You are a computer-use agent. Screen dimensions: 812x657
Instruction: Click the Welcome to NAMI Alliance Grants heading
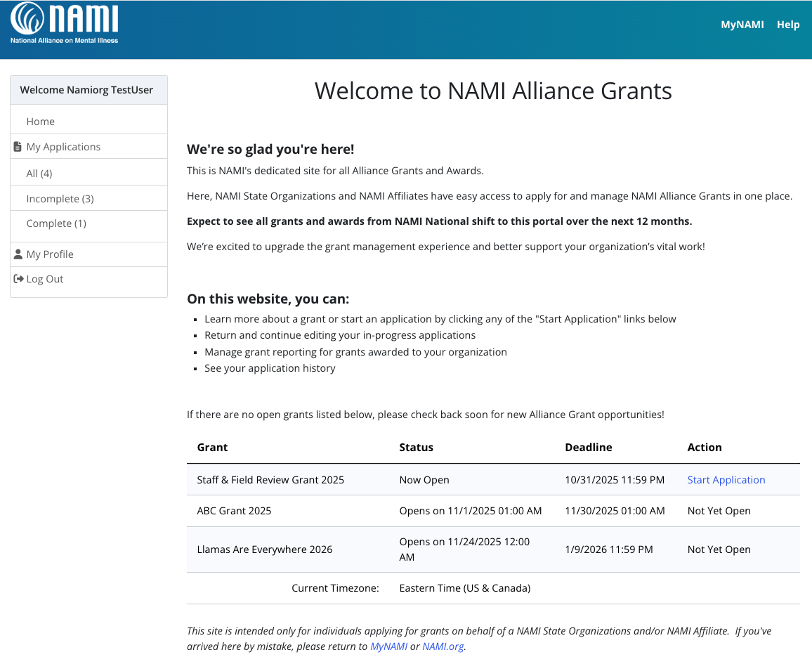[x=493, y=91]
